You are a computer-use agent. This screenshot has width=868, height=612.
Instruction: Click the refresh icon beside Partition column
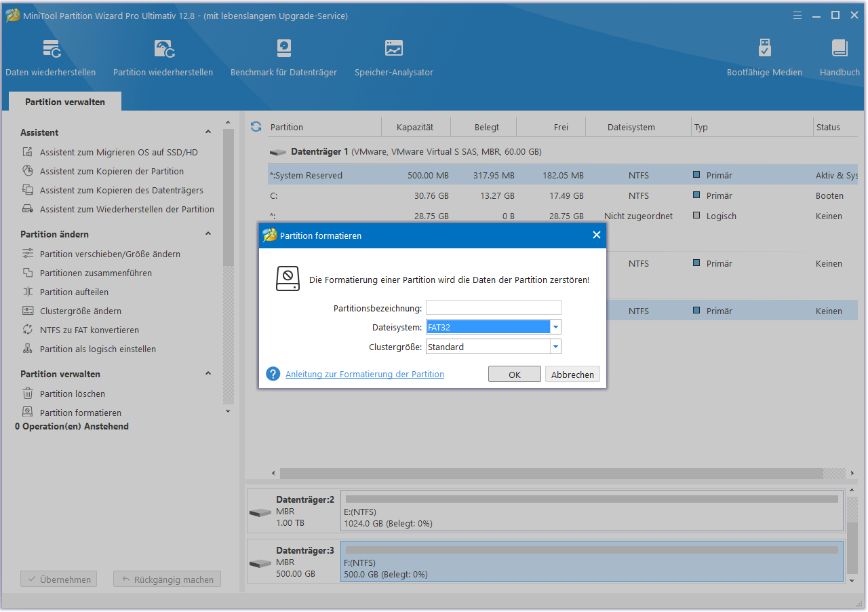[x=256, y=127]
